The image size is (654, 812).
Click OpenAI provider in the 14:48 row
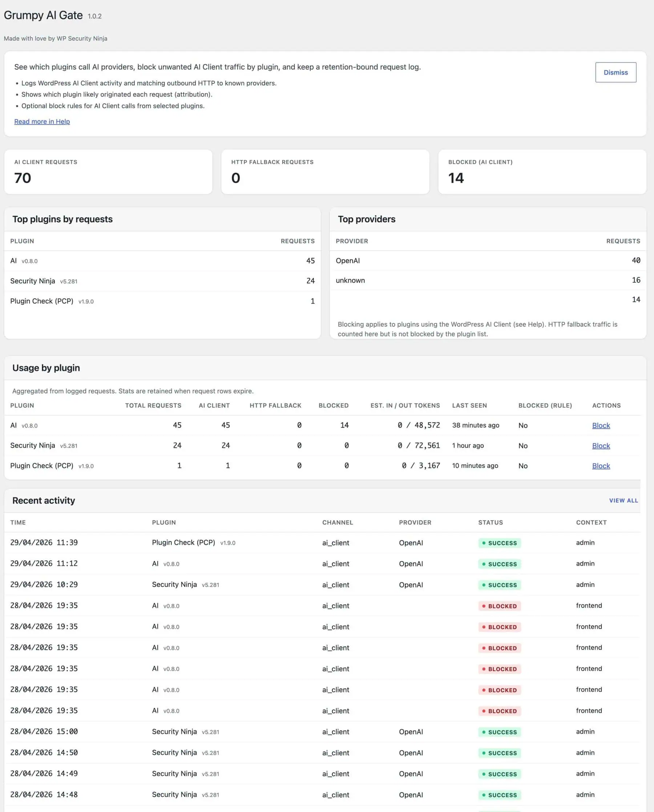pos(411,795)
